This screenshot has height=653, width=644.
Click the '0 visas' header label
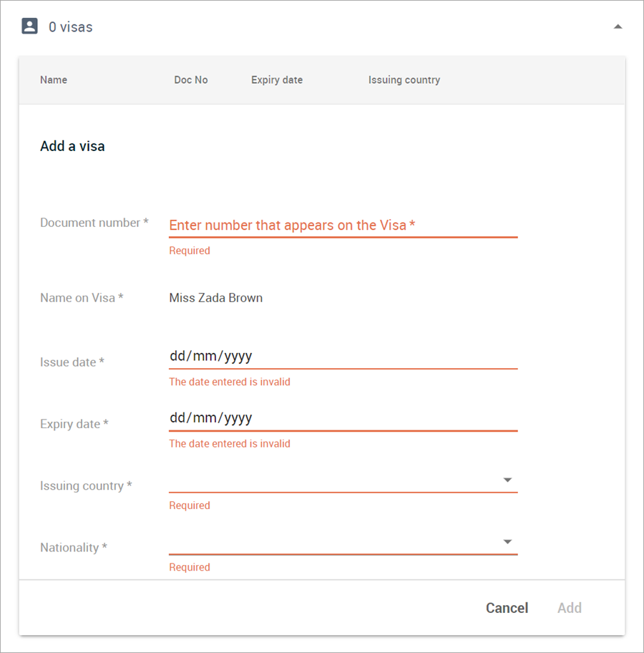(x=70, y=26)
